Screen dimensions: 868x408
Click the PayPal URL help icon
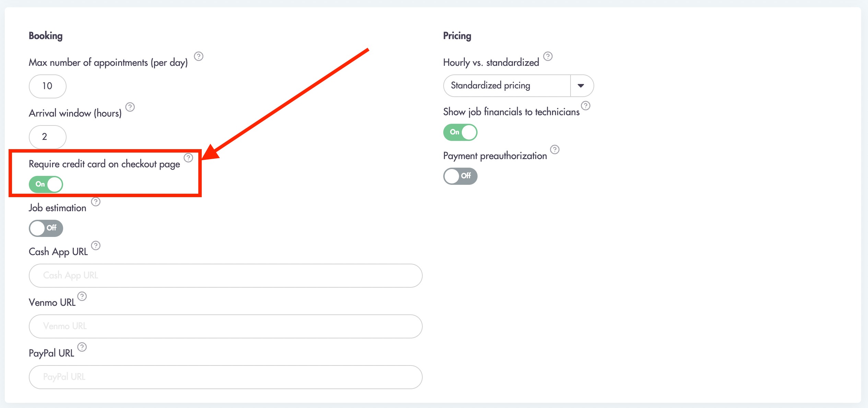tap(82, 347)
